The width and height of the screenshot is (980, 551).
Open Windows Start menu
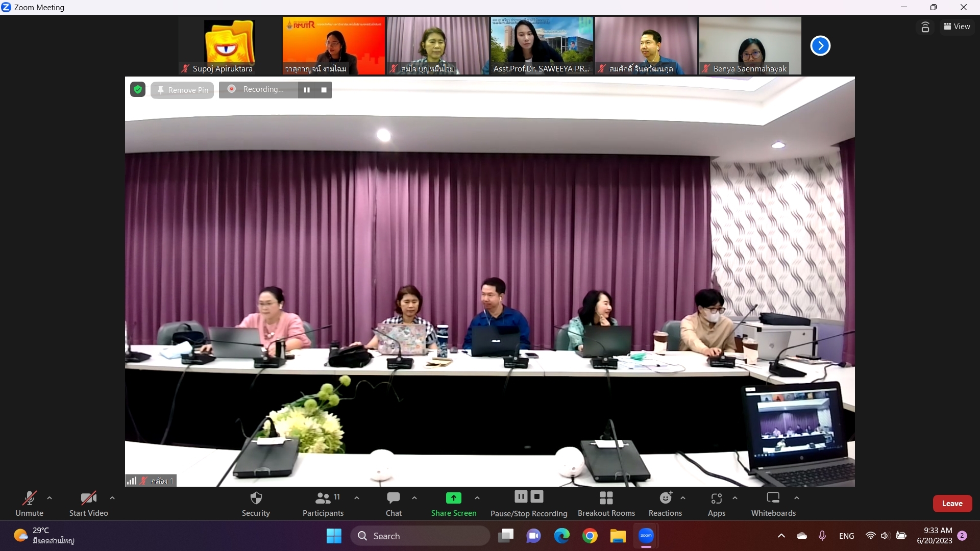(334, 536)
